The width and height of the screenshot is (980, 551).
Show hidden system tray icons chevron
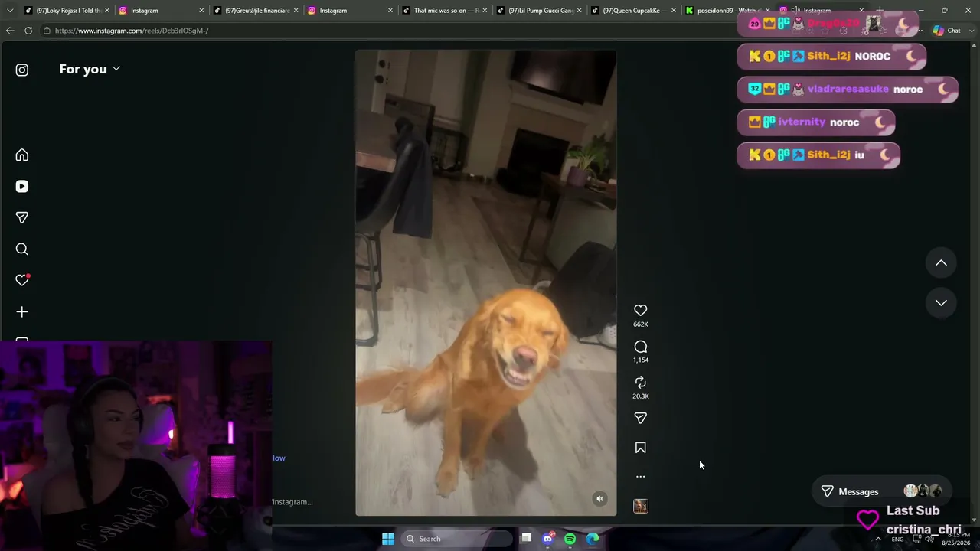pyautogui.click(x=878, y=539)
